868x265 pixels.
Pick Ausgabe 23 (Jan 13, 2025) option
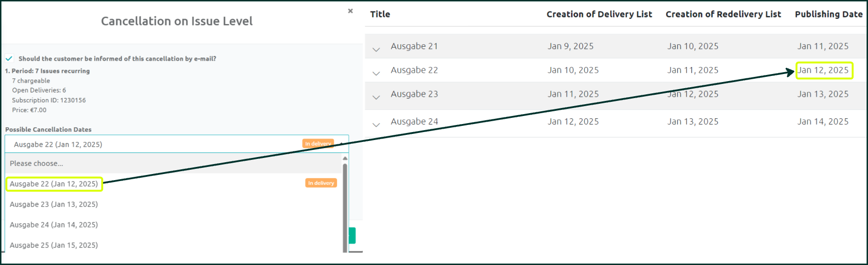[54, 204]
